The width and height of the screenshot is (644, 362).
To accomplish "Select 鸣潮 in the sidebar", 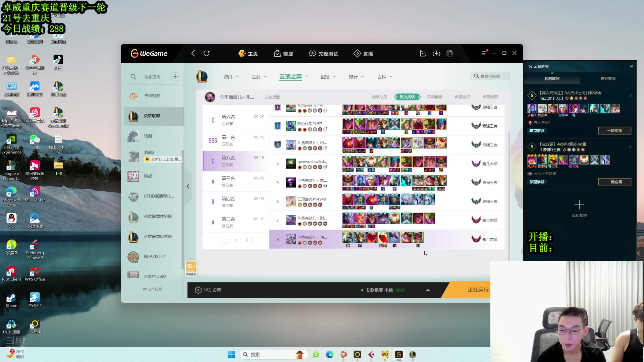I will 154,136.
